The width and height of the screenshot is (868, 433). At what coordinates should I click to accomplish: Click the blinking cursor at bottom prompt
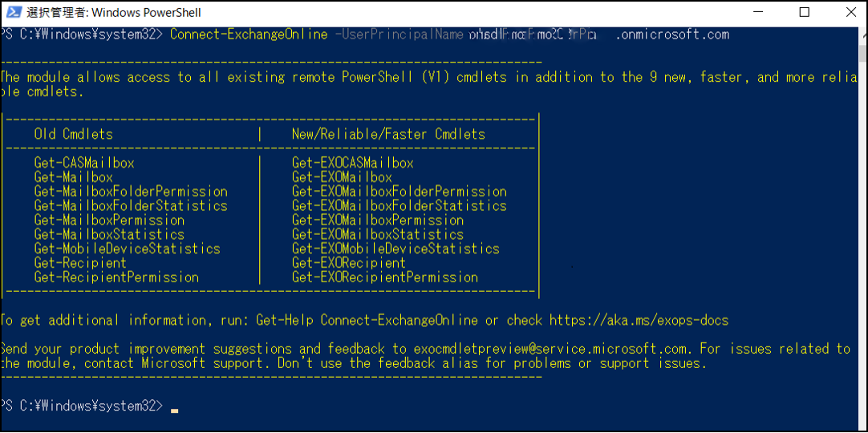pyautogui.click(x=174, y=411)
